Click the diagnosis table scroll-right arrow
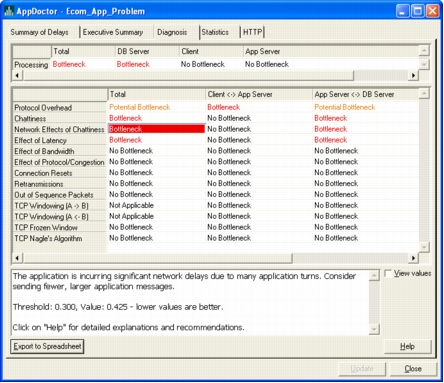This screenshot has height=383, width=444. [x=414, y=258]
